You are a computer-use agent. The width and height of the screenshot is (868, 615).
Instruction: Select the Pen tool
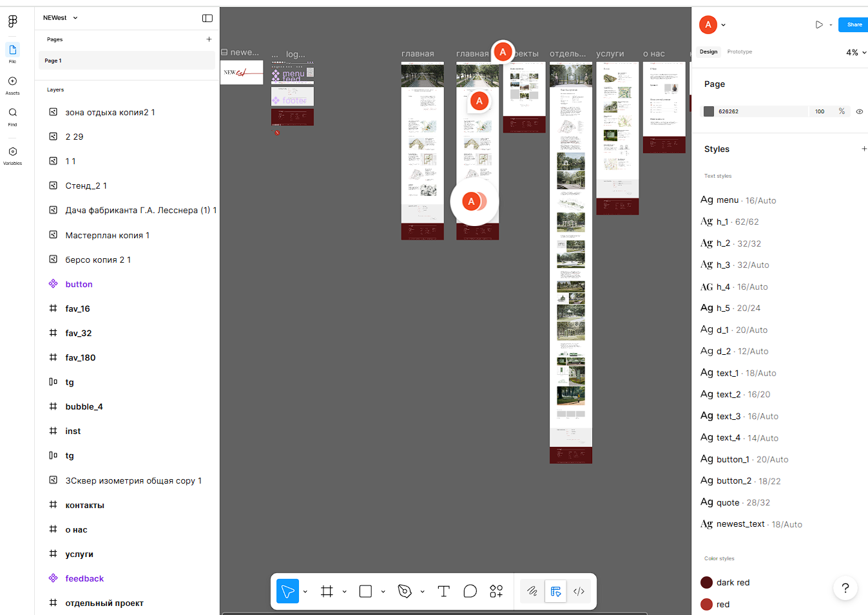coord(405,591)
